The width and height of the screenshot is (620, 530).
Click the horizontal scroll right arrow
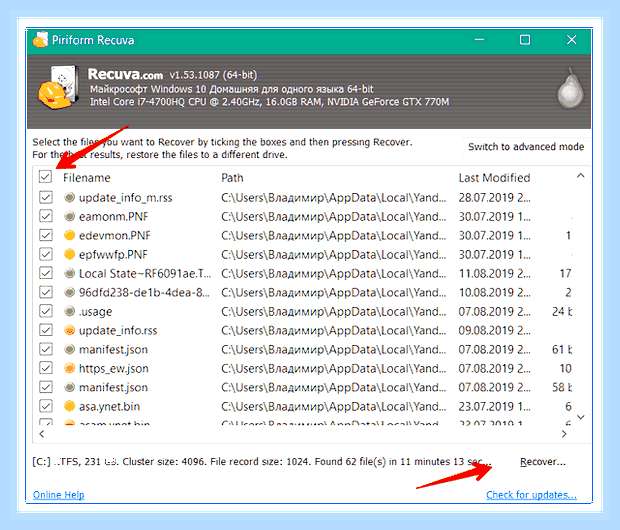(x=564, y=434)
